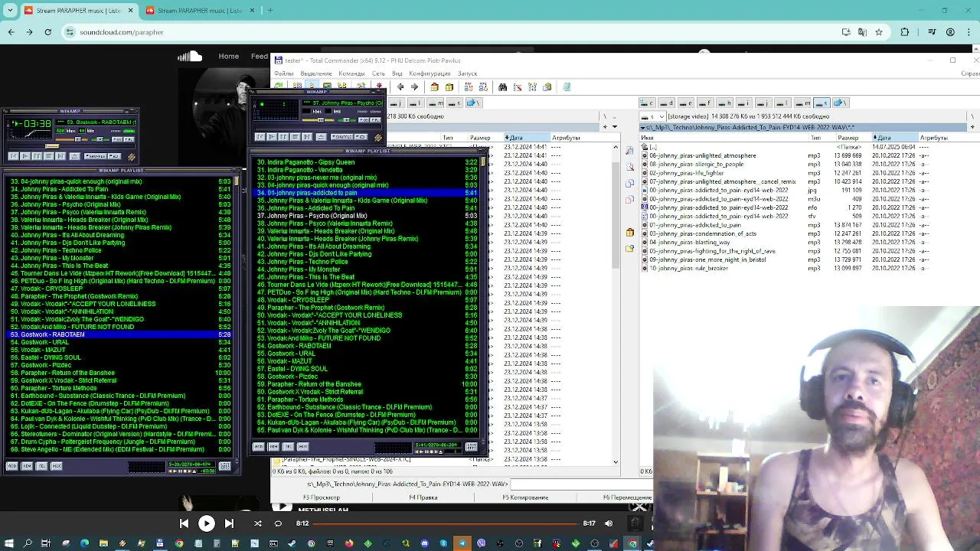Click previous track in left Winamp player
This screenshot has height=551, width=980.
[14, 156]
